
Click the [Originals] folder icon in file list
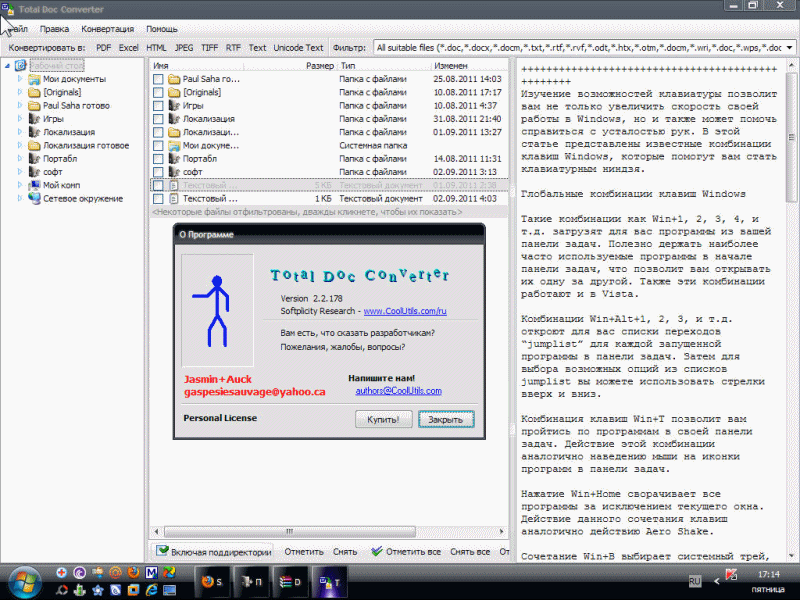(x=174, y=92)
